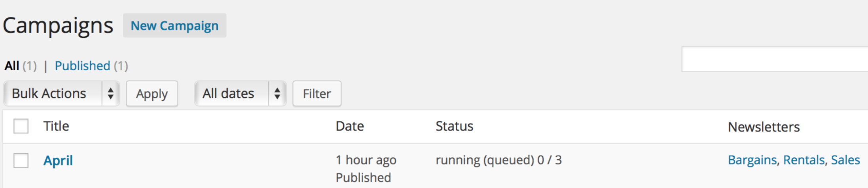Filter by Published campaigns
Image resolution: width=868 pixels, height=188 pixels.
82,66
